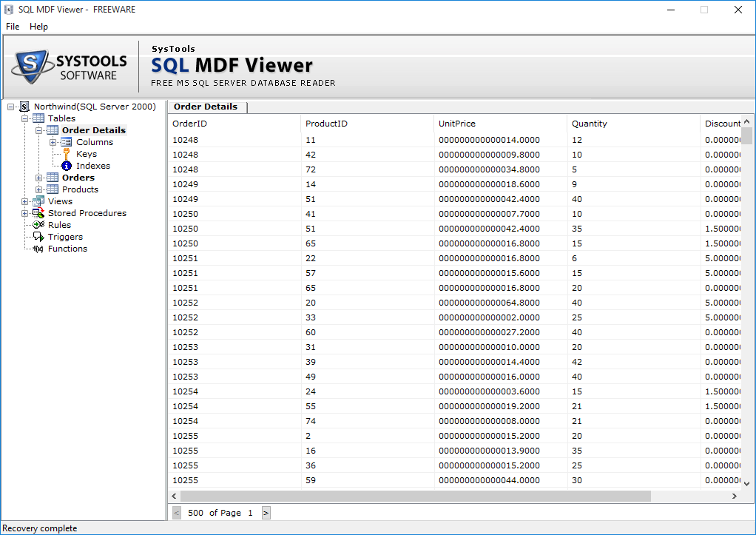Click the application icon in title bar

8,10
